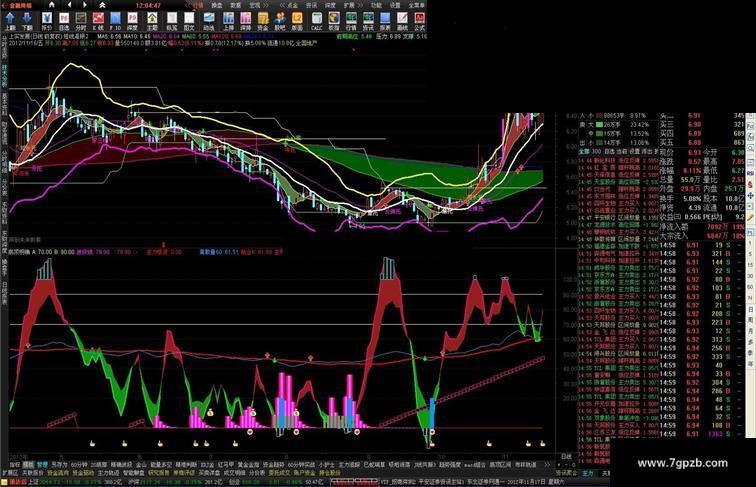This screenshot has height=487, width=756.
Task: Select the 300 filter tab in alerts list
Action: [x=596, y=152]
